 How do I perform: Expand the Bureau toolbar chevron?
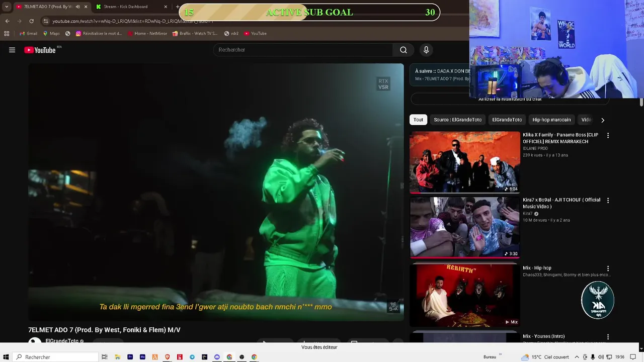click(500, 355)
